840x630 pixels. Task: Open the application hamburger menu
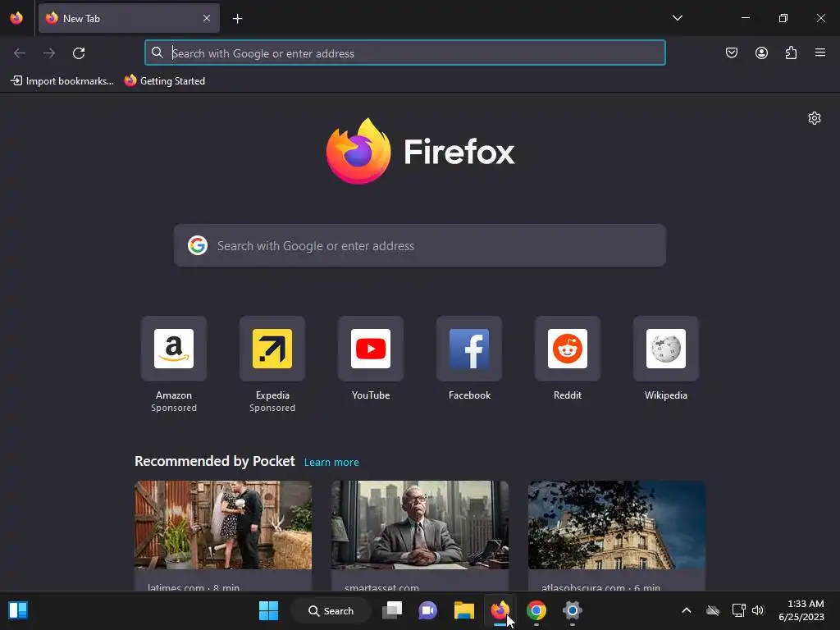pos(820,52)
